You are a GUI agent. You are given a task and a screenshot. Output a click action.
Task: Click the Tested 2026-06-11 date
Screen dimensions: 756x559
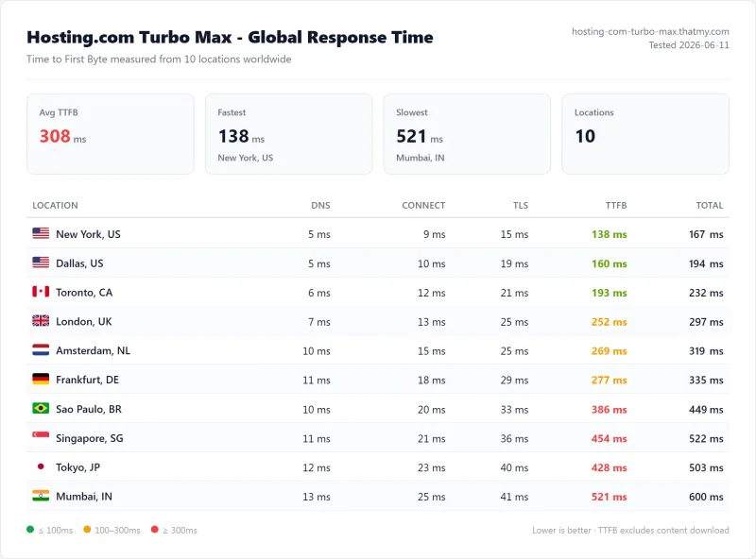pyautogui.click(x=689, y=45)
